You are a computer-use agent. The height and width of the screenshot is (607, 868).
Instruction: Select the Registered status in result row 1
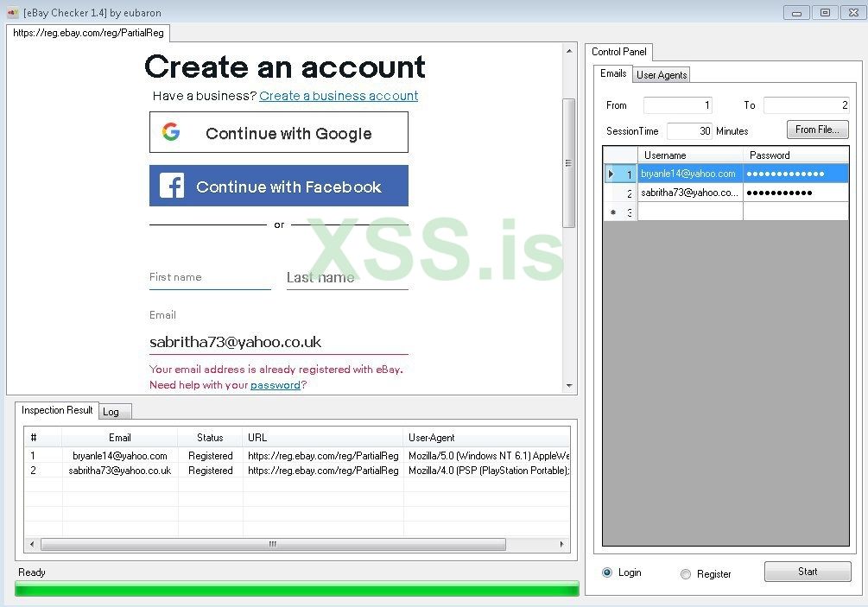click(x=211, y=455)
